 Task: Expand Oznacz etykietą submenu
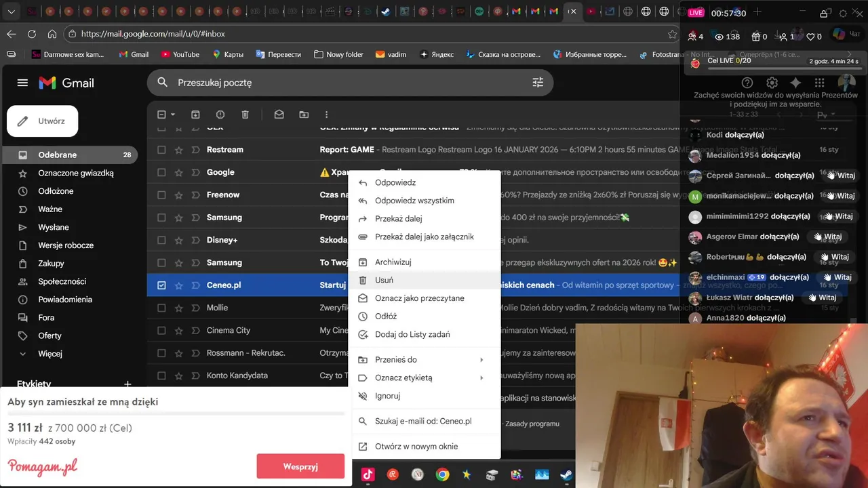click(x=425, y=378)
